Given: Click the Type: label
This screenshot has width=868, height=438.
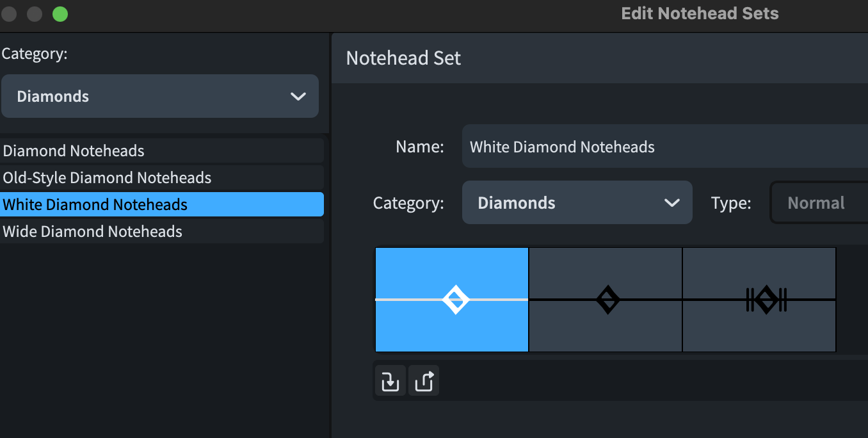Looking at the screenshot, I should click(731, 203).
